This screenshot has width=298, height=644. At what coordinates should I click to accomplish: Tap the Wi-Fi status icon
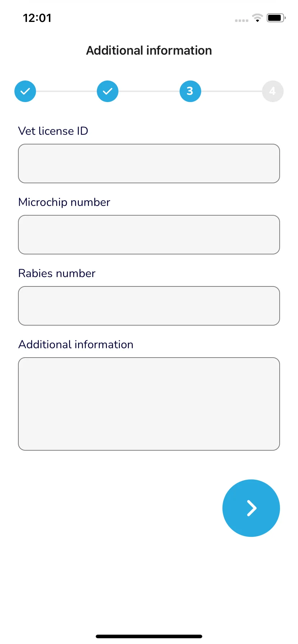[x=257, y=18]
